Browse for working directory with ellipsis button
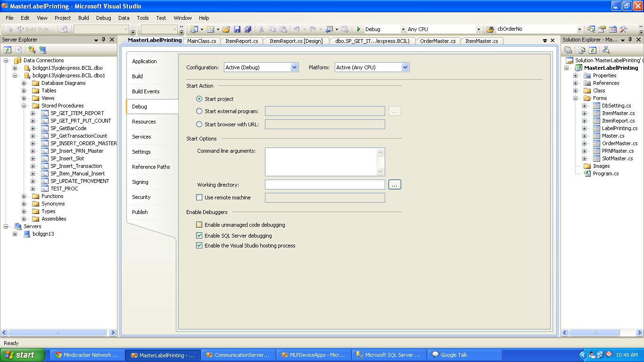Viewport: 644px width, 362px height. 395,185
